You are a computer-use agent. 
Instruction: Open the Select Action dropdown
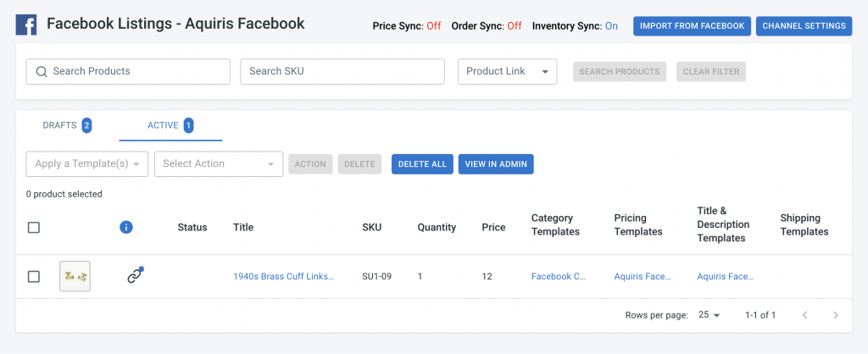point(219,163)
